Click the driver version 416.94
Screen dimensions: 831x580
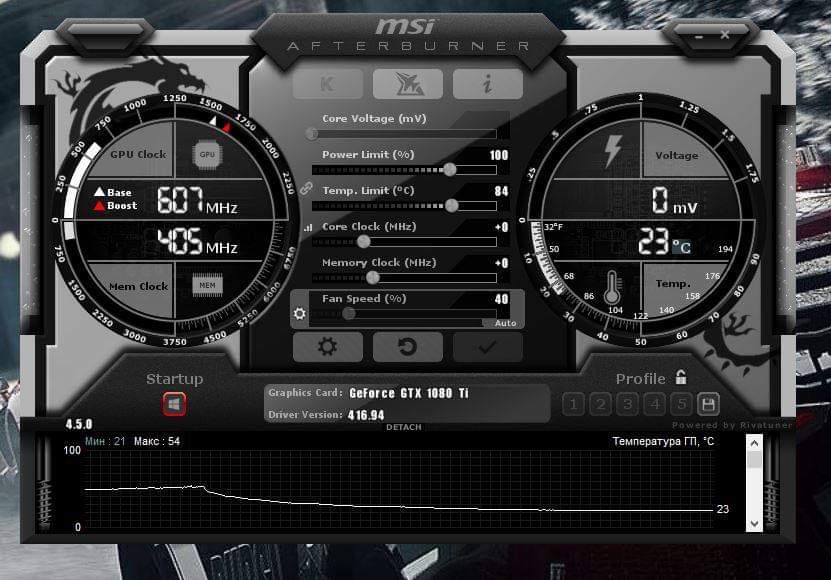click(x=366, y=415)
